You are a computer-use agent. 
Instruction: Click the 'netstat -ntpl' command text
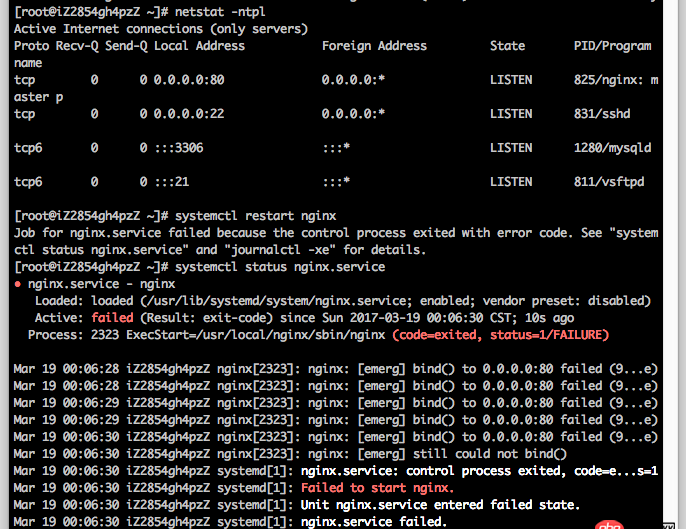(x=220, y=11)
